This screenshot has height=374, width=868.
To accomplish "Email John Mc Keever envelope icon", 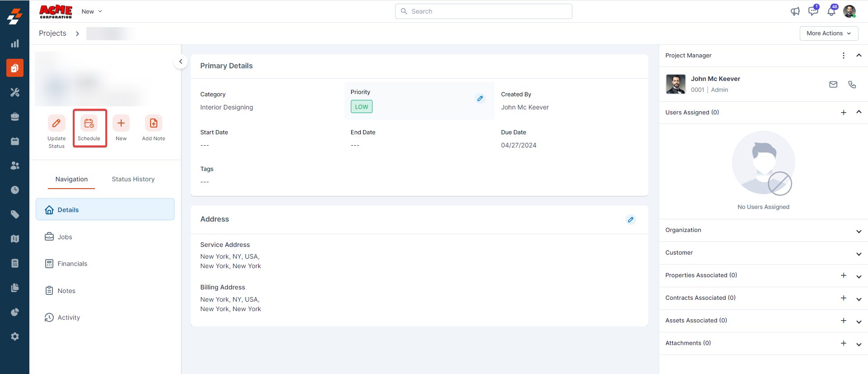I will pyautogui.click(x=833, y=85).
